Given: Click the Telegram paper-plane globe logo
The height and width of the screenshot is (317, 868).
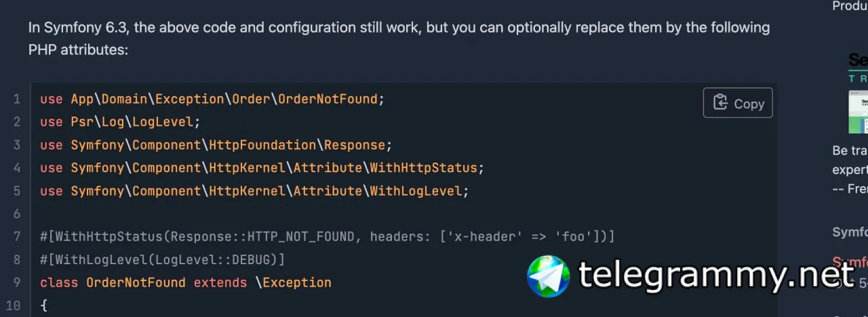Looking at the screenshot, I should [549, 276].
